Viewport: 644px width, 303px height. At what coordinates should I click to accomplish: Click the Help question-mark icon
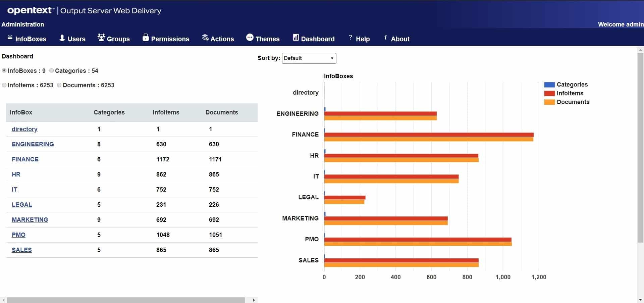[x=350, y=38]
